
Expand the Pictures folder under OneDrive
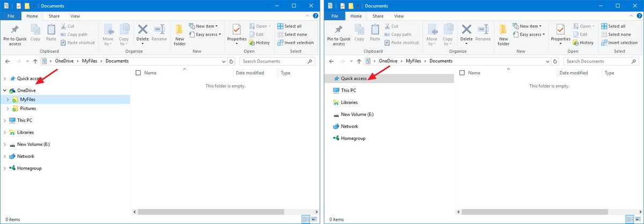(x=8, y=108)
